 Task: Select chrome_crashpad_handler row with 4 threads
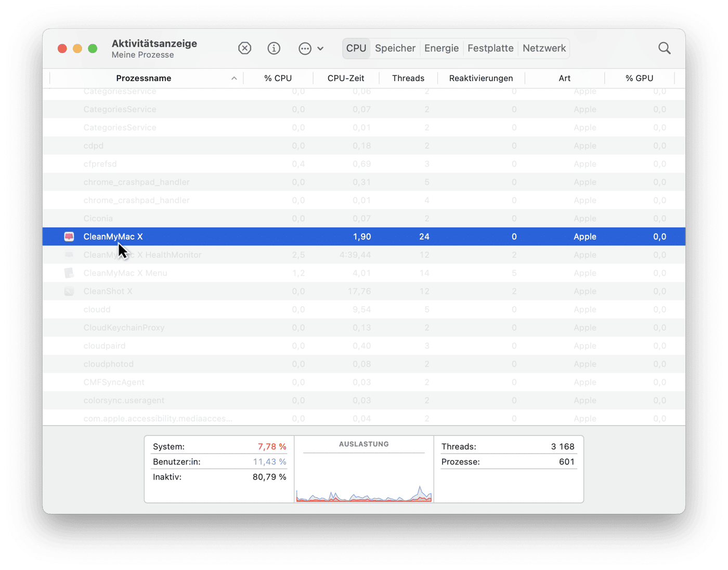point(364,200)
